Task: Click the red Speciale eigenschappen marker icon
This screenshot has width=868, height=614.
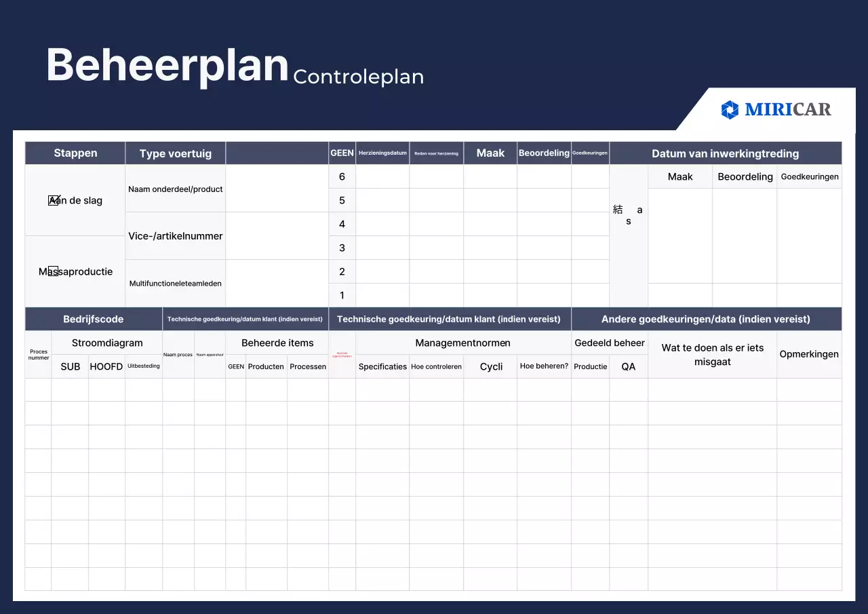Action: coord(342,354)
